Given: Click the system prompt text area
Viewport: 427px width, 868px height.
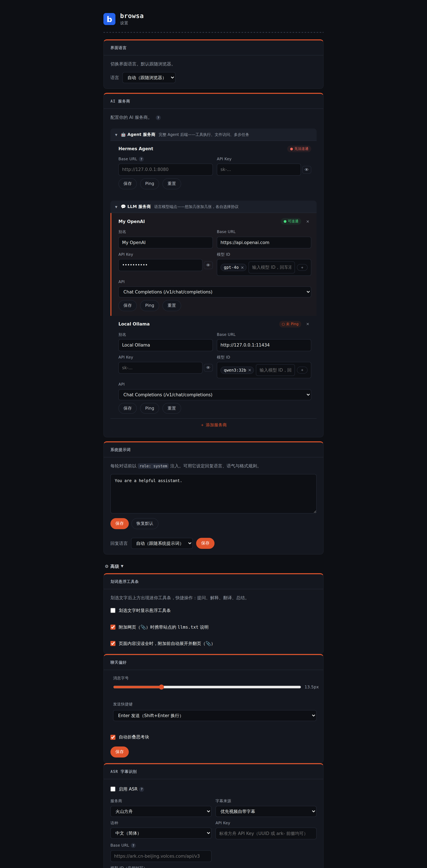Looking at the screenshot, I should tap(213, 494).
